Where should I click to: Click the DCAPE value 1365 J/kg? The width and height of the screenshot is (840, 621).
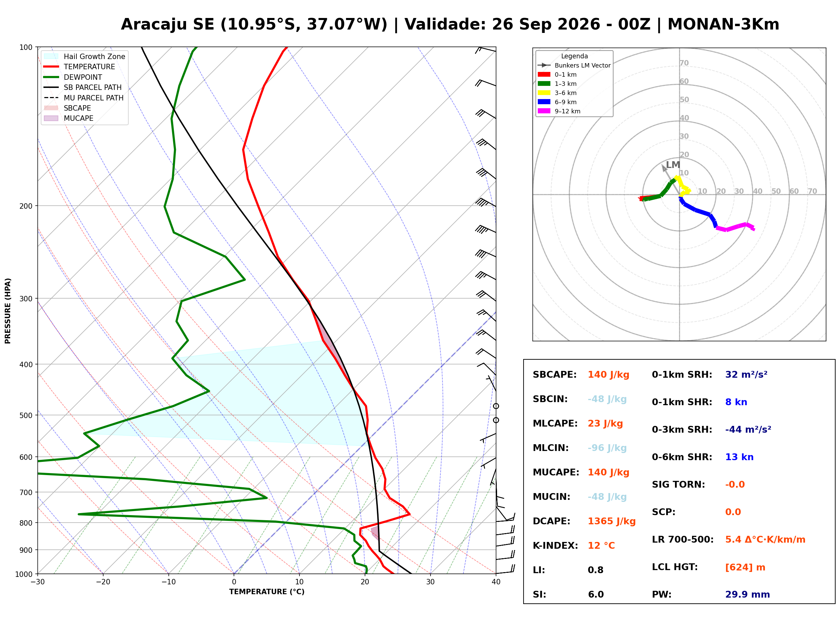coord(611,521)
